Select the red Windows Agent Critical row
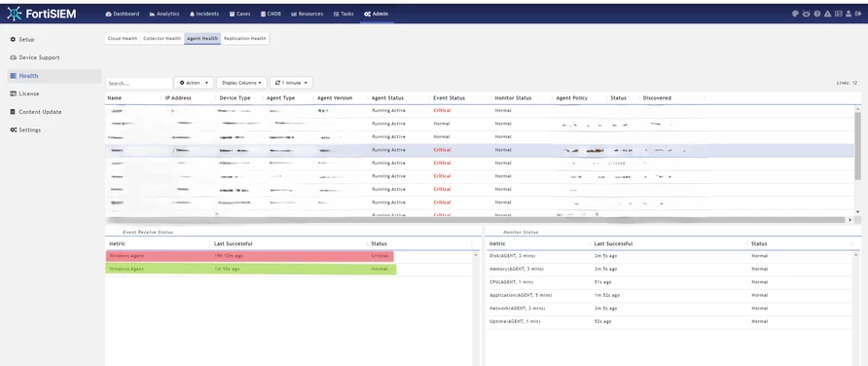This screenshot has height=366, width=868. tap(250, 256)
